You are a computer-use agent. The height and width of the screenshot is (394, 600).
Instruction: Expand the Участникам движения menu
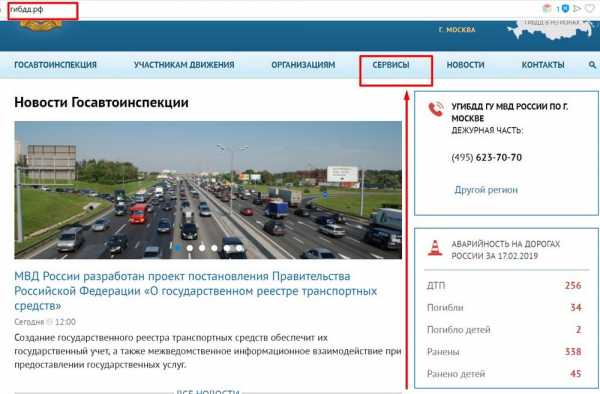[184, 65]
